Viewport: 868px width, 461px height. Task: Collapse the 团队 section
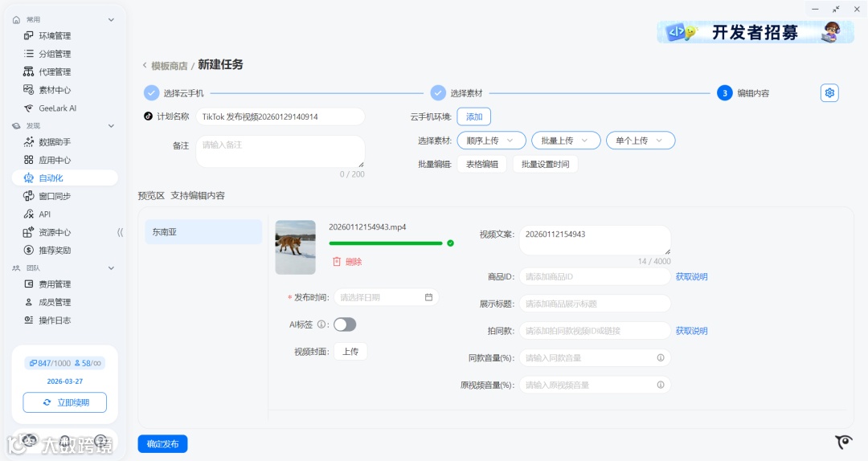(111, 268)
